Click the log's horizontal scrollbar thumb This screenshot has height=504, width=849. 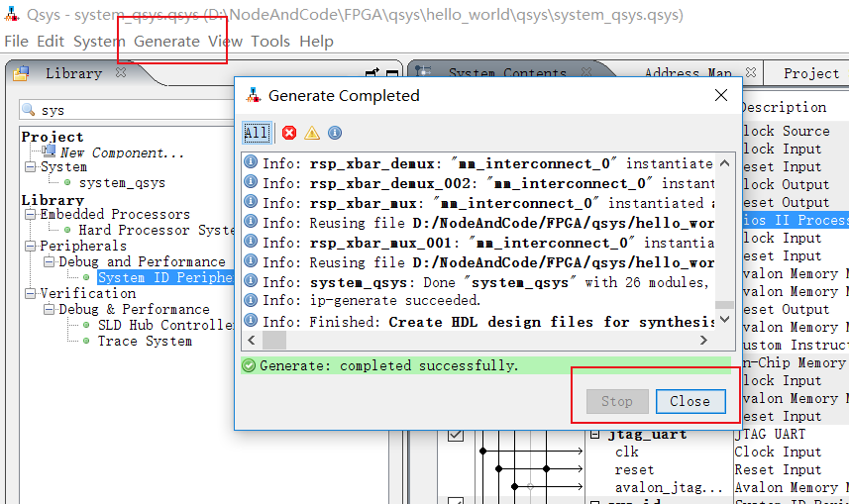tap(274, 340)
